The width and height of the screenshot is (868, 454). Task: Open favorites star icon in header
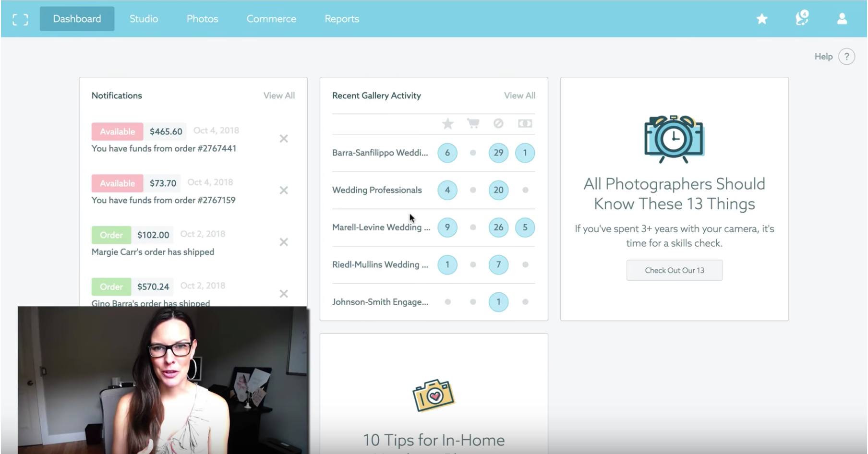(761, 19)
